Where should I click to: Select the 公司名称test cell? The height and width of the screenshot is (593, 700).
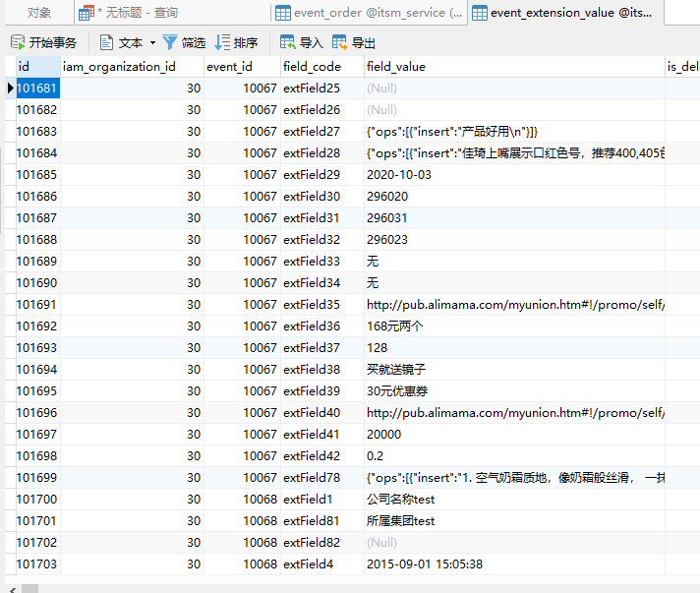tap(514, 500)
